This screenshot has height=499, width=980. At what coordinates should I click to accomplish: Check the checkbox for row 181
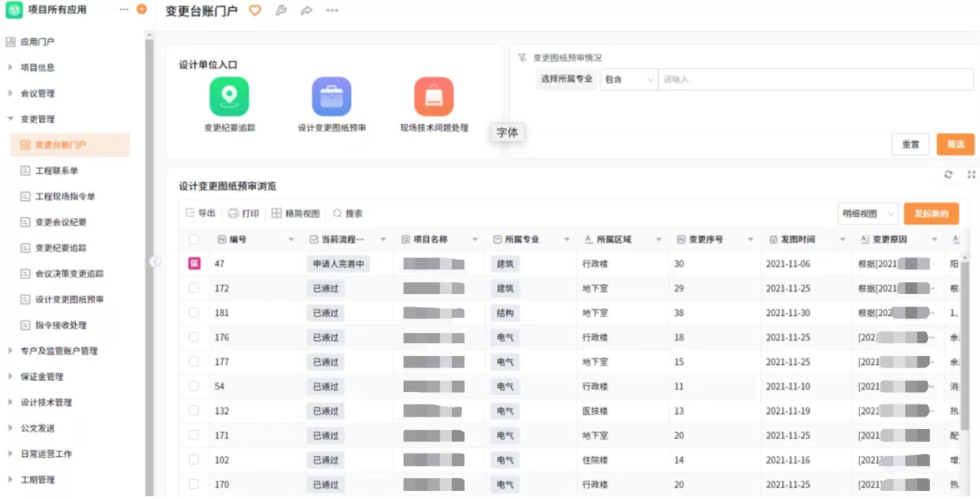(x=194, y=313)
